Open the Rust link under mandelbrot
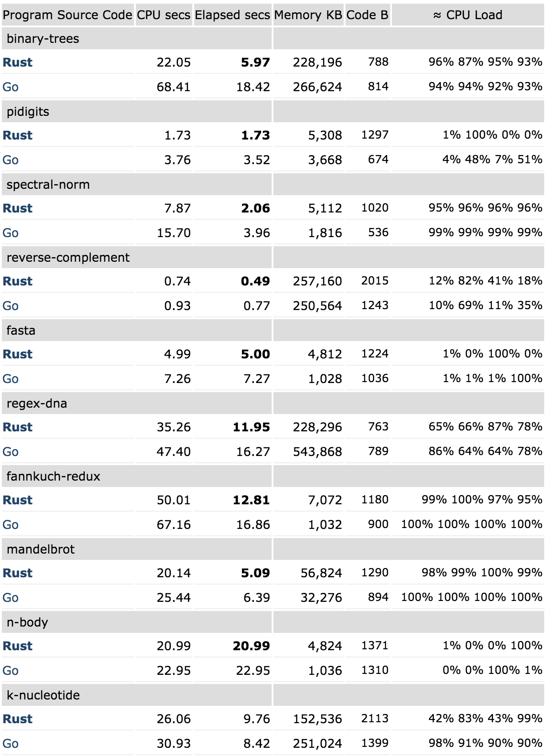 pos(17,573)
